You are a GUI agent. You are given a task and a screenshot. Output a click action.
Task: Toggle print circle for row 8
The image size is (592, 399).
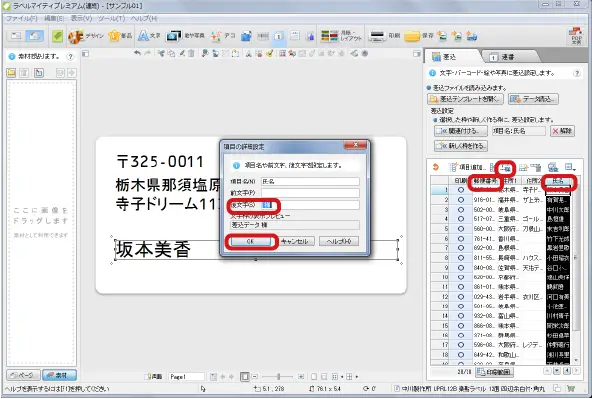coord(461,258)
